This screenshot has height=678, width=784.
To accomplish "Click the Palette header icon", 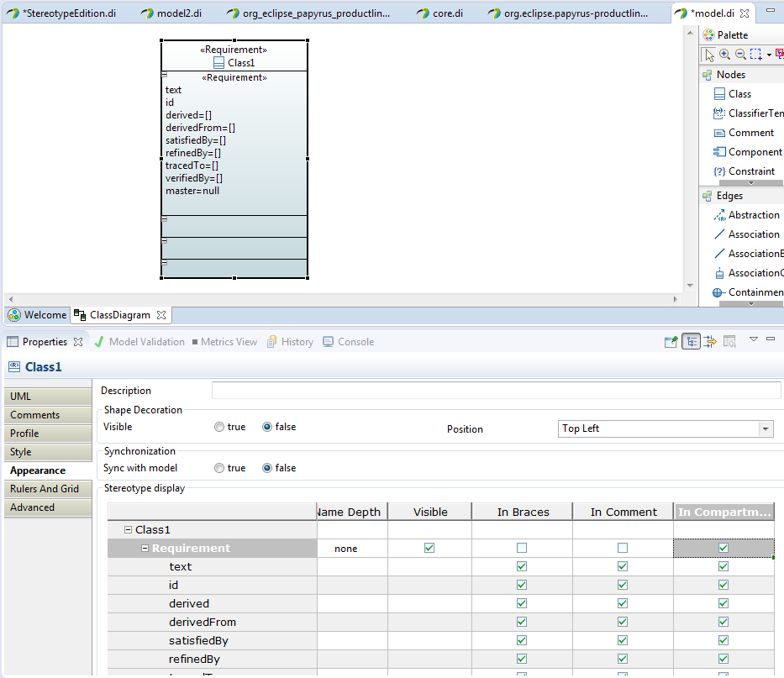I will coord(708,35).
